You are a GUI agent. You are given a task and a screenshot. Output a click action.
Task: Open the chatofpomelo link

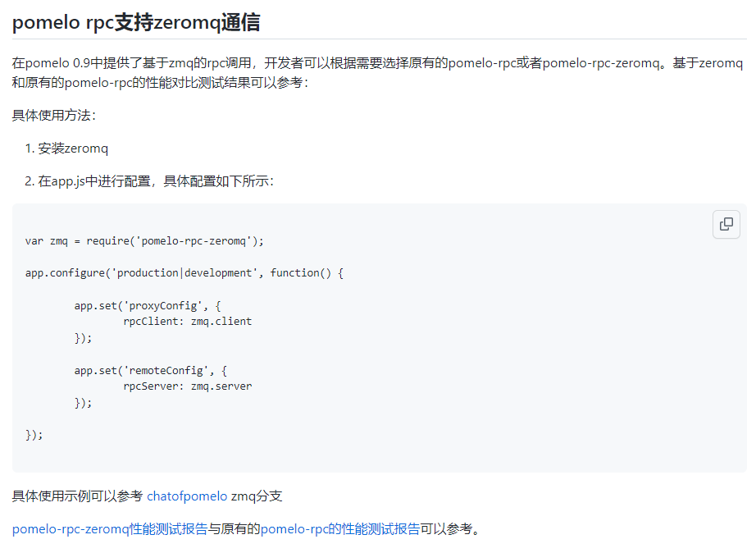[187, 496]
